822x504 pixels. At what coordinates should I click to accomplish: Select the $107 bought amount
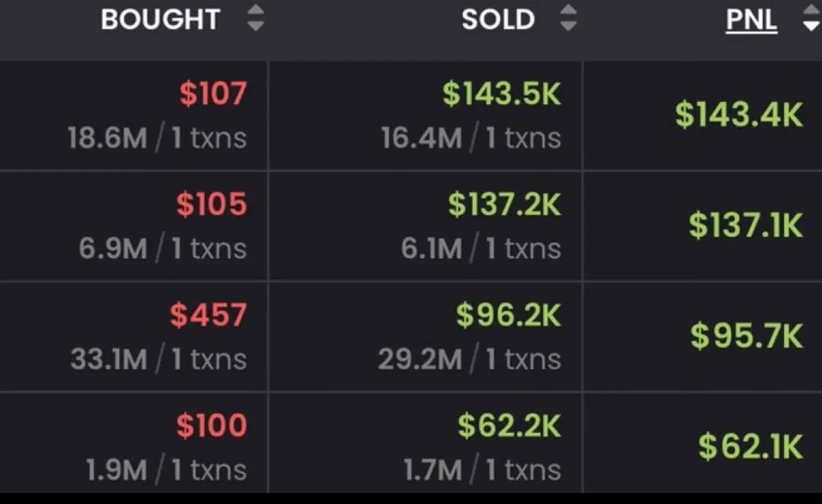(x=213, y=93)
